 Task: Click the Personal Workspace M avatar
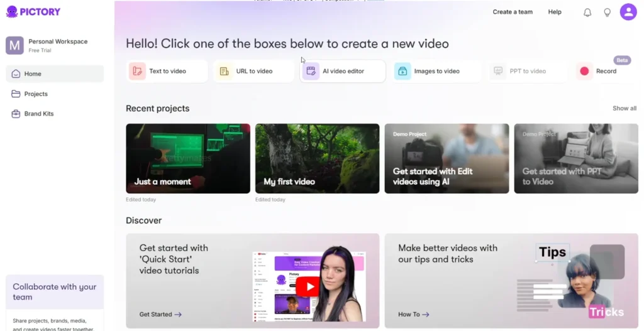coord(14,45)
